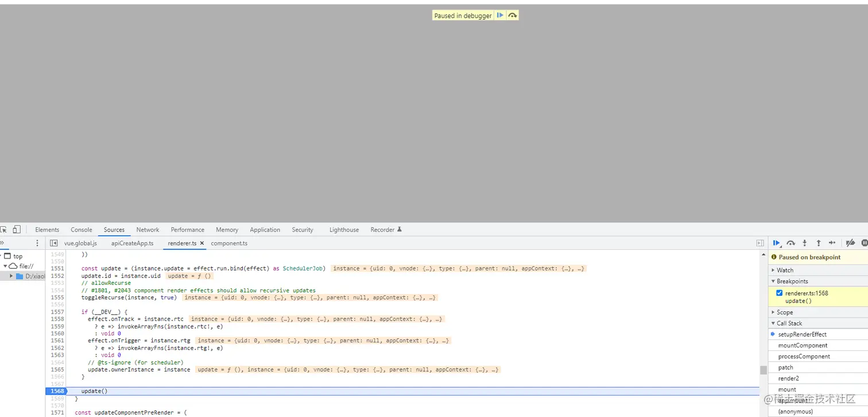Screen dimensions: 868x417
Task: Click the Step button in debugger
Action: point(832,243)
